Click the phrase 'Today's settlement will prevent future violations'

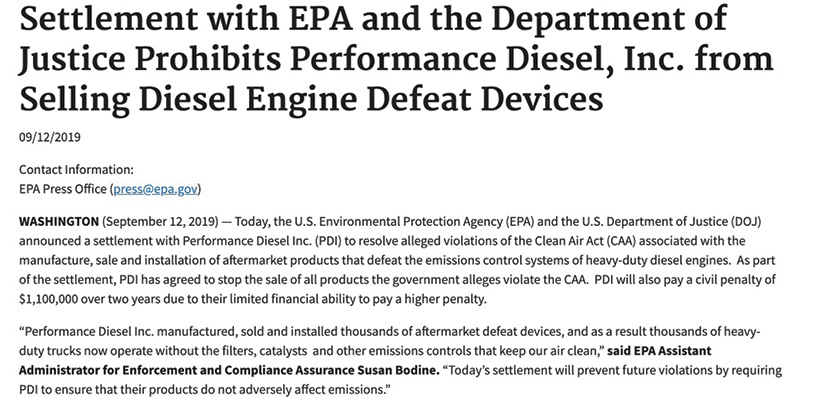[569, 370]
